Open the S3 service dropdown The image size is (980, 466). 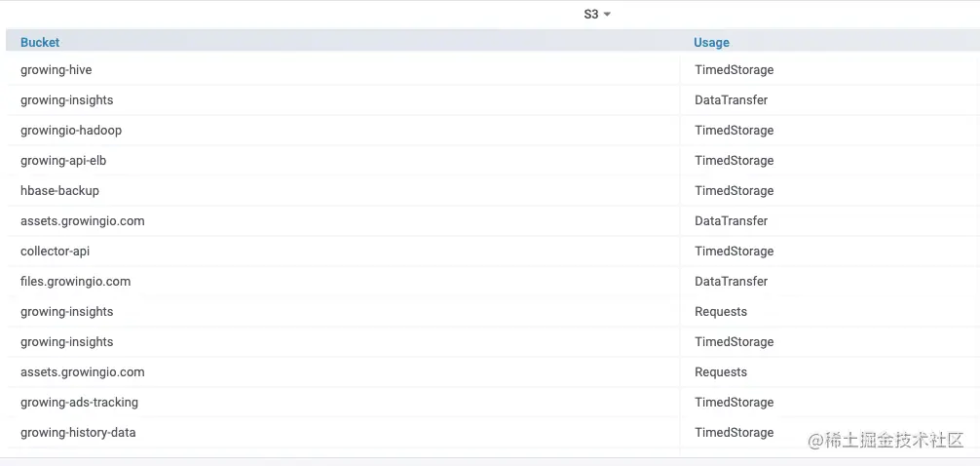tap(597, 14)
